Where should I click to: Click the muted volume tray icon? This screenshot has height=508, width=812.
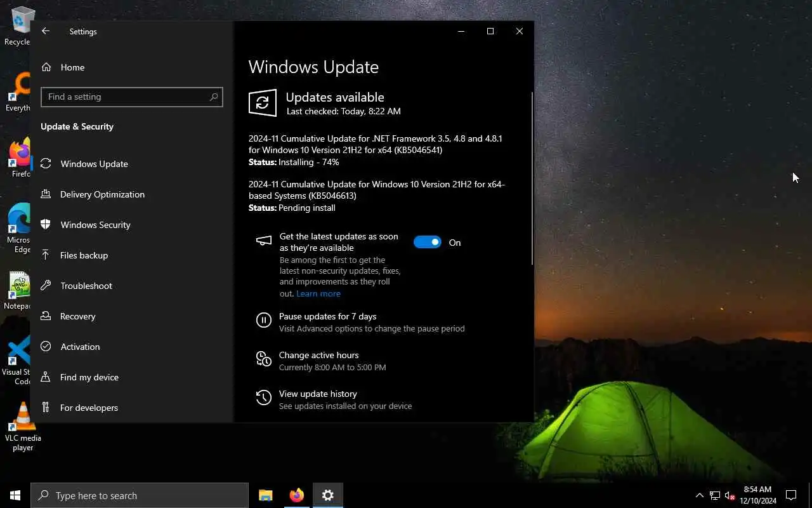click(x=730, y=495)
